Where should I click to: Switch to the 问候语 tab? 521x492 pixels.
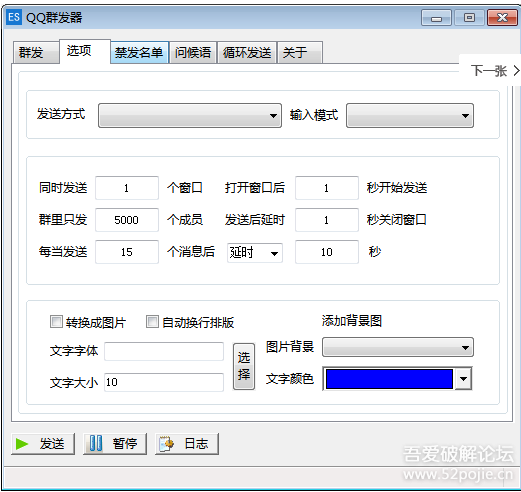pos(193,53)
